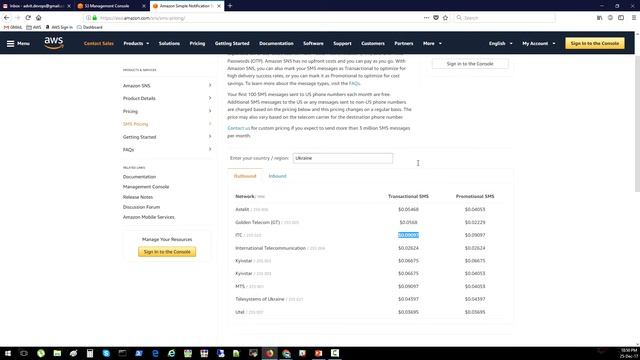Open the FAQs link in the paragraph
The height and width of the screenshot is (360, 640).
(x=354, y=83)
